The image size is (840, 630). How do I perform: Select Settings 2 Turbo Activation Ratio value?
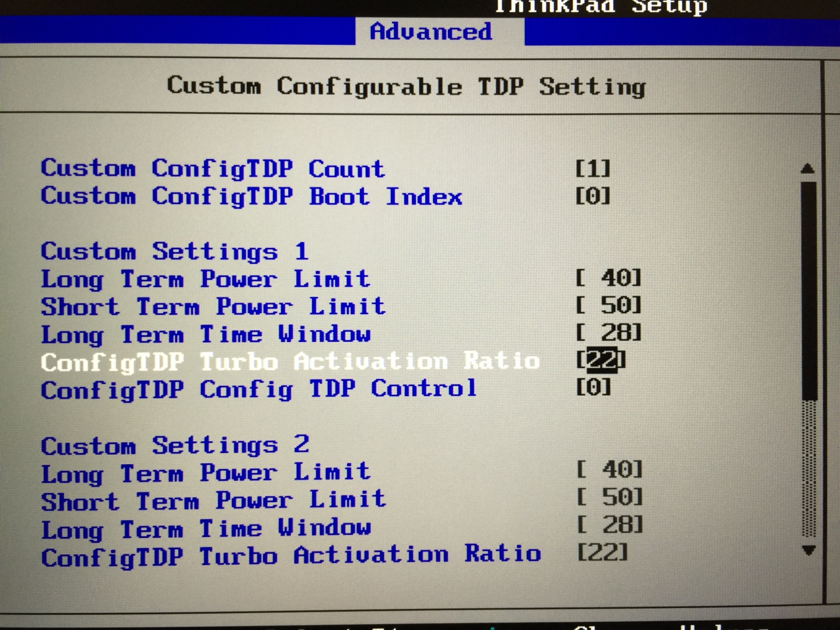[x=603, y=553]
